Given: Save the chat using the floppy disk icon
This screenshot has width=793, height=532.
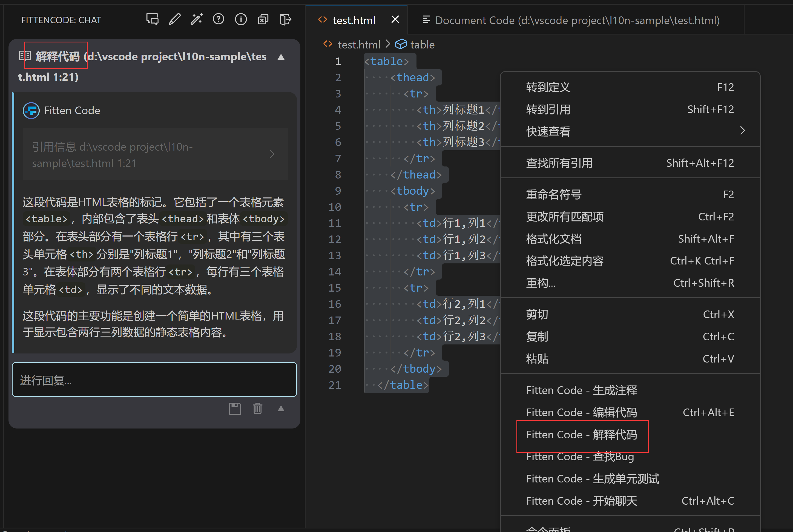Looking at the screenshot, I should [235, 409].
